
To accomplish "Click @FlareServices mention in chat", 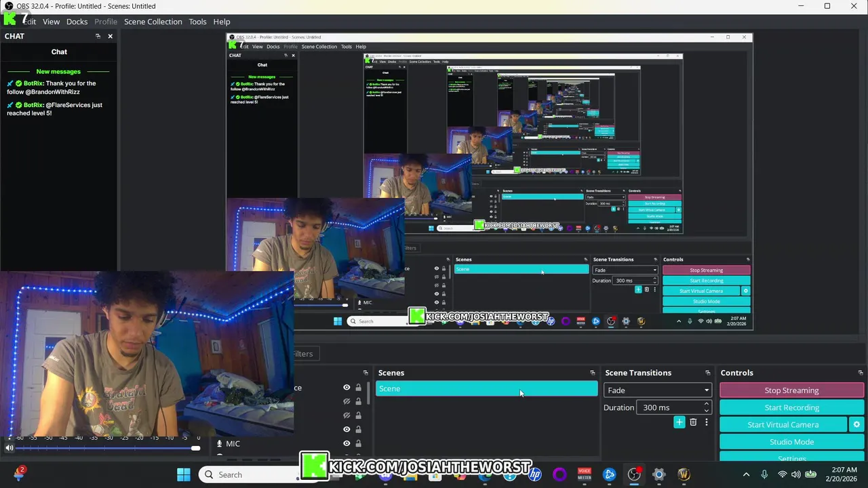I will pyautogui.click(x=68, y=105).
